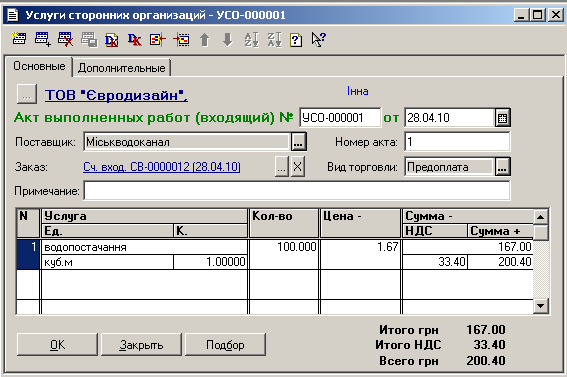
Task: Click the ellipsis button left of ТОВ Євродизайн
Action: 26,94
